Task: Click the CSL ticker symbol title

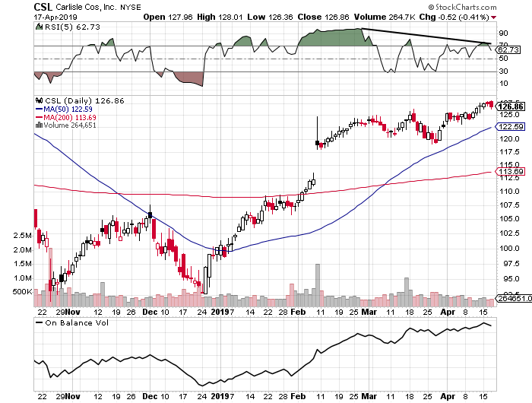Action: coord(43,7)
